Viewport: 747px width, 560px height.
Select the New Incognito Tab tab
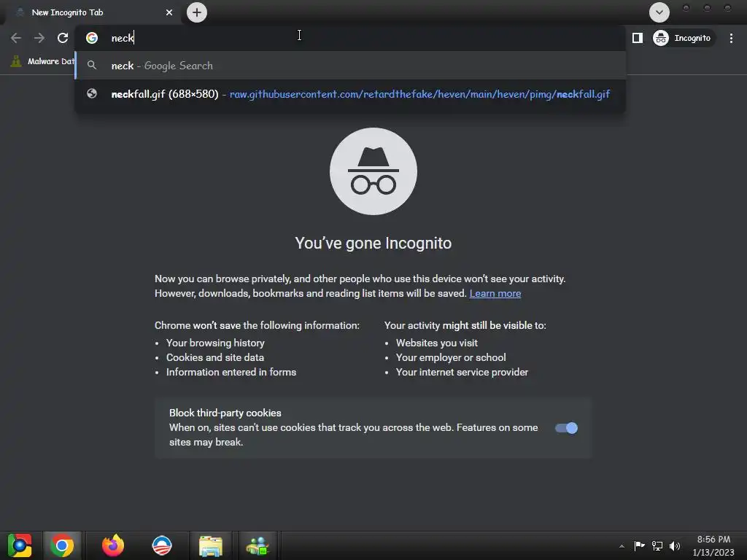tap(91, 12)
